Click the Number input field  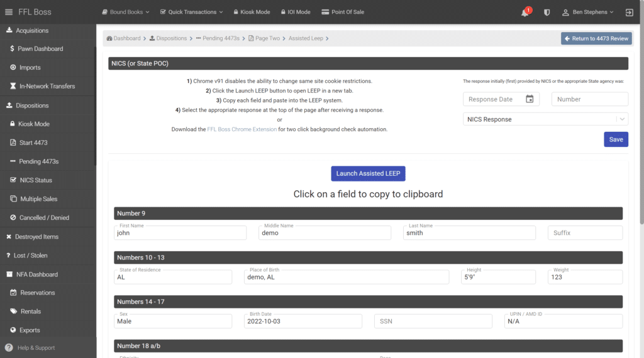(590, 99)
